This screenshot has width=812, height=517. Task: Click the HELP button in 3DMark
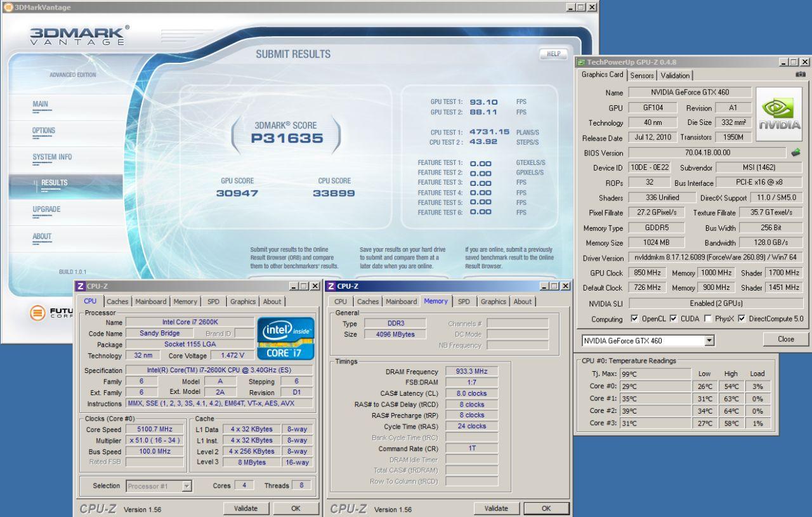click(x=553, y=54)
